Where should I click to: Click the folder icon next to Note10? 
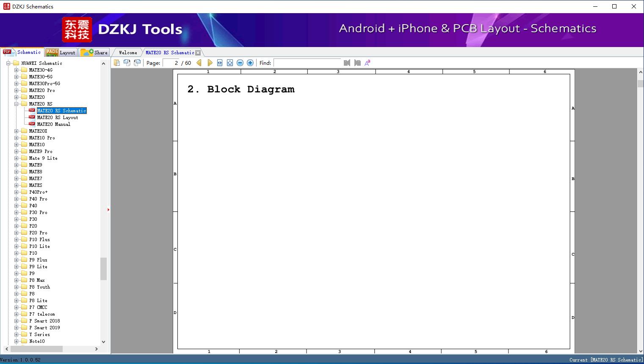24,341
